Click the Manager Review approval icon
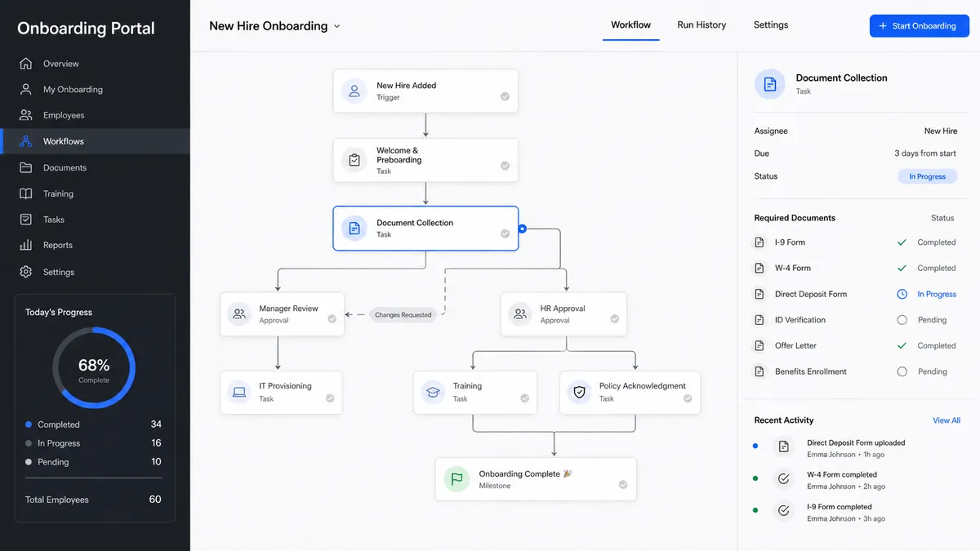 point(239,313)
